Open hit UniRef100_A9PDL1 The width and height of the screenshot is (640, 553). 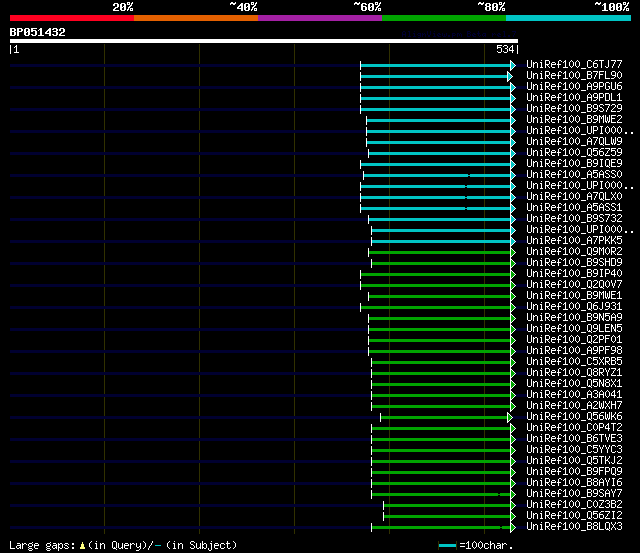(574, 98)
